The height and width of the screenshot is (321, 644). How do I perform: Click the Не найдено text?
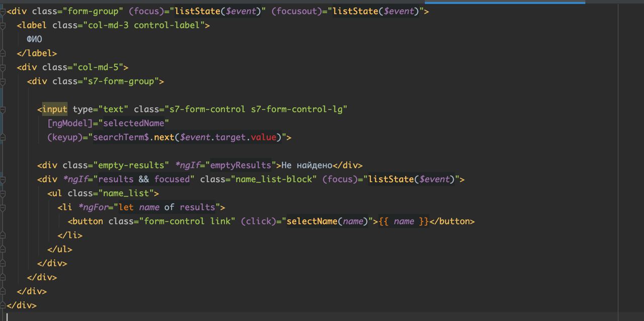(x=307, y=165)
